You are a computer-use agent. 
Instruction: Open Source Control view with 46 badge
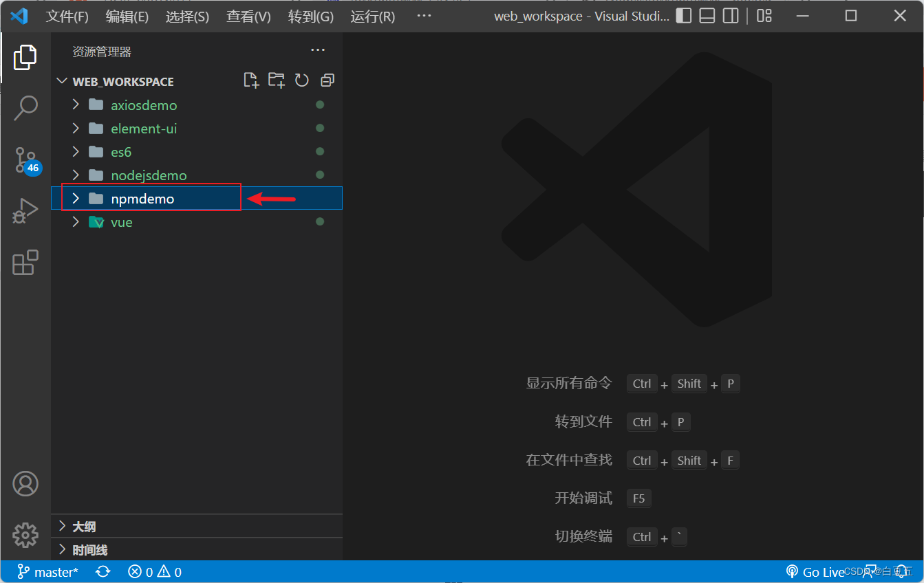(x=26, y=160)
